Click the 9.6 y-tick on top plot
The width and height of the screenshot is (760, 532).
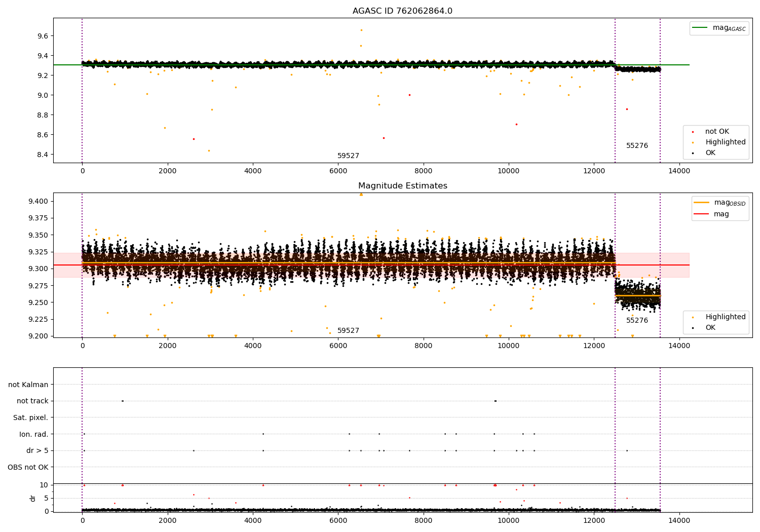[43, 36]
